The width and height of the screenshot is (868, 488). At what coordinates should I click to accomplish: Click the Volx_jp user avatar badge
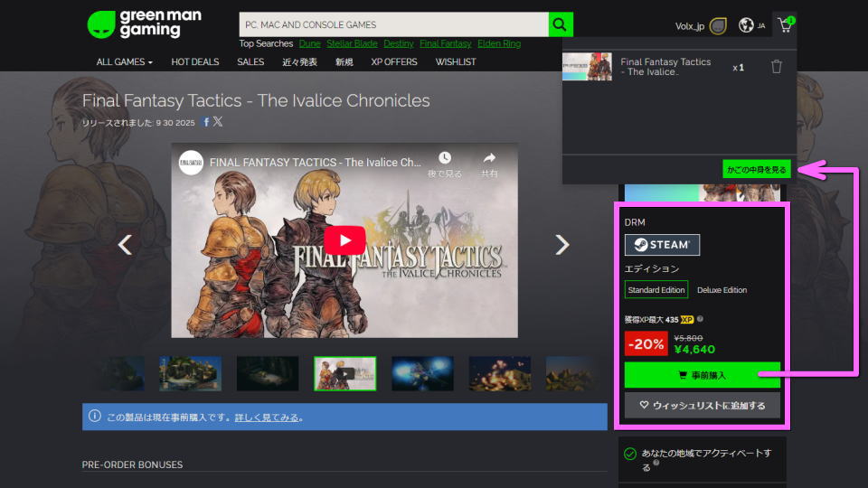pyautogui.click(x=718, y=26)
